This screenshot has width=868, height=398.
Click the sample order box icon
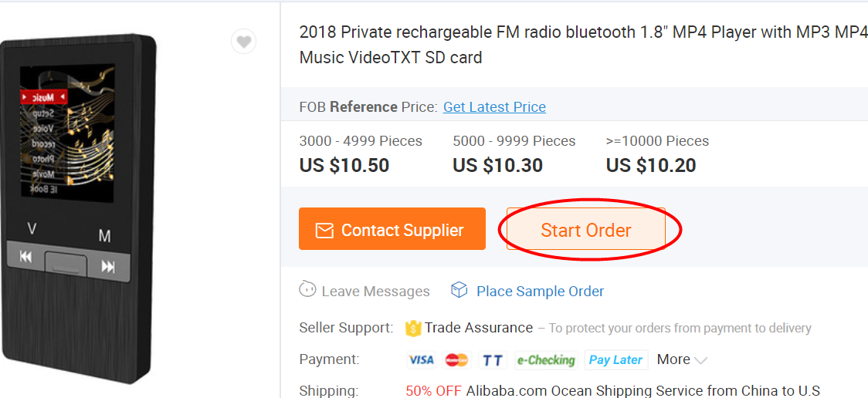[459, 290]
